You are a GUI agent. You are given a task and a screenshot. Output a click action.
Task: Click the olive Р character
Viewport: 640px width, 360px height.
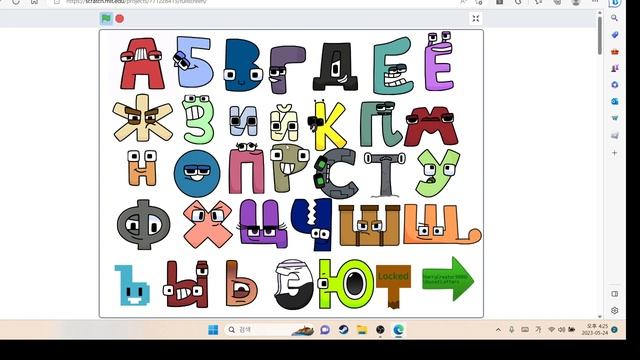coord(290,167)
